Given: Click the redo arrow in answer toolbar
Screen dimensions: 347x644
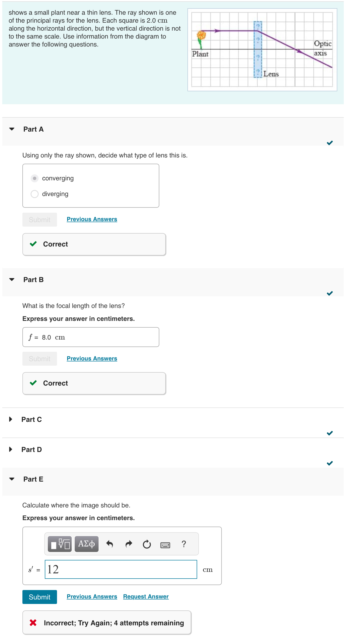Looking at the screenshot, I should (x=129, y=544).
